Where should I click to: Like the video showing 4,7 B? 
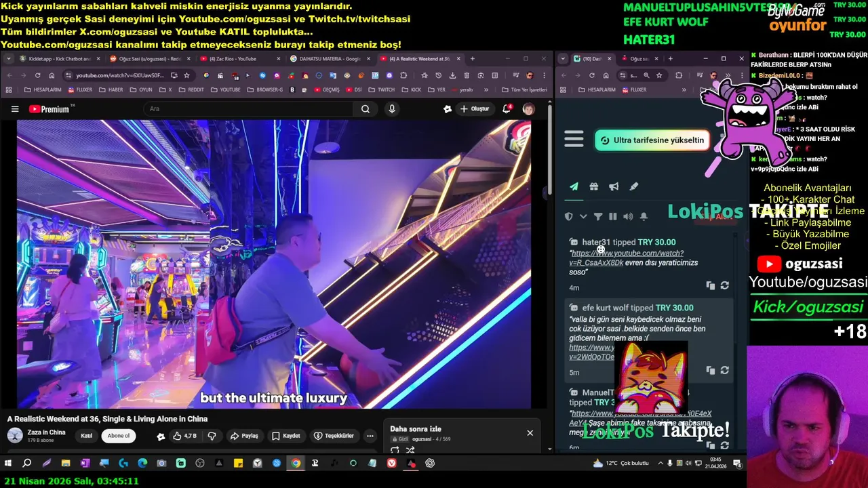click(x=184, y=436)
